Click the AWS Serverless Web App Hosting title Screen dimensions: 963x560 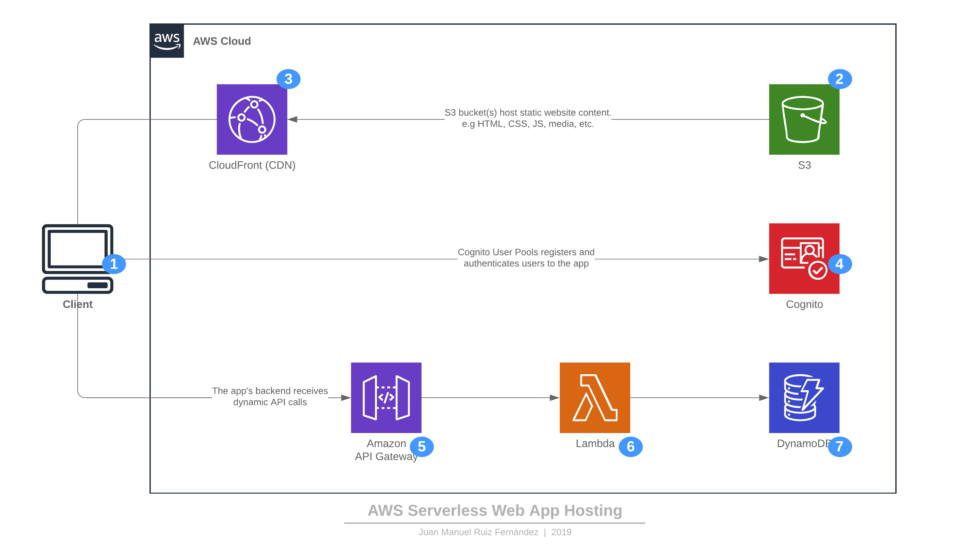pyautogui.click(x=495, y=510)
